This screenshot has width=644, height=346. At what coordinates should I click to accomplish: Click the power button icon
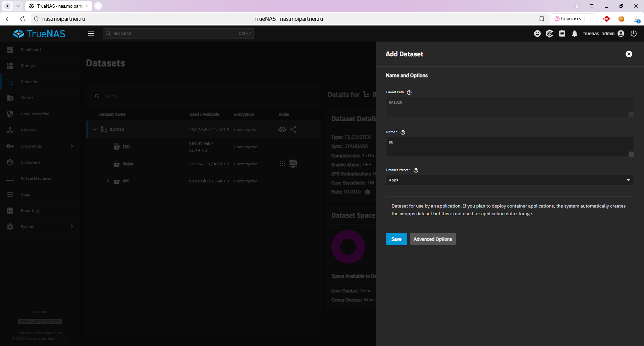click(634, 34)
